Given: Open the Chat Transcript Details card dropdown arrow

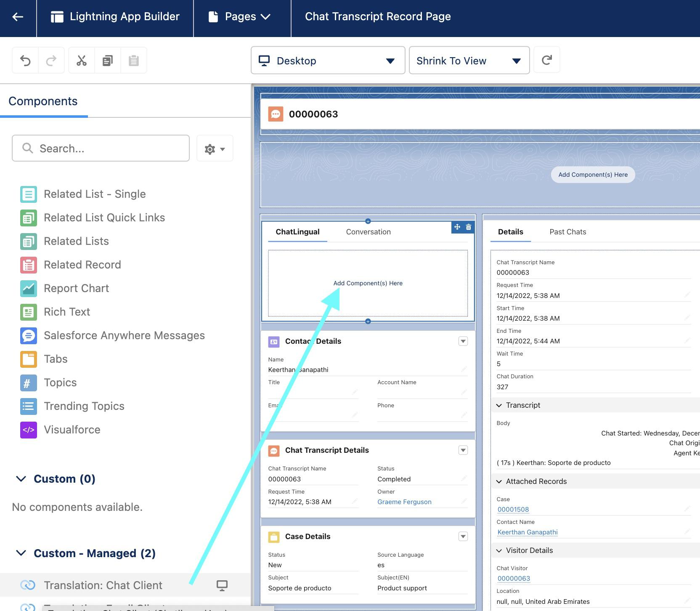Looking at the screenshot, I should (463, 450).
